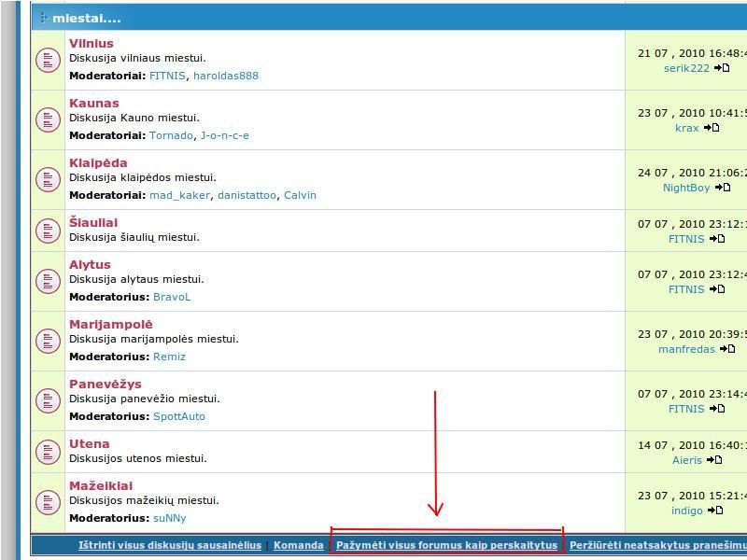Screen dimensions: 747x560
Task: Go to last post icon beside serik222
Action: pyautogui.click(x=722, y=68)
